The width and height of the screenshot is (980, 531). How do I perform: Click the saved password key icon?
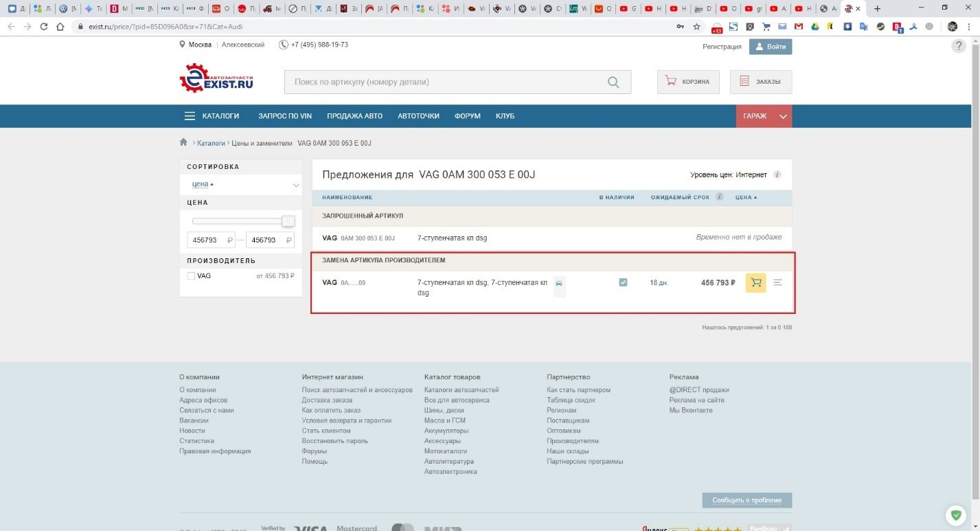pos(680,27)
